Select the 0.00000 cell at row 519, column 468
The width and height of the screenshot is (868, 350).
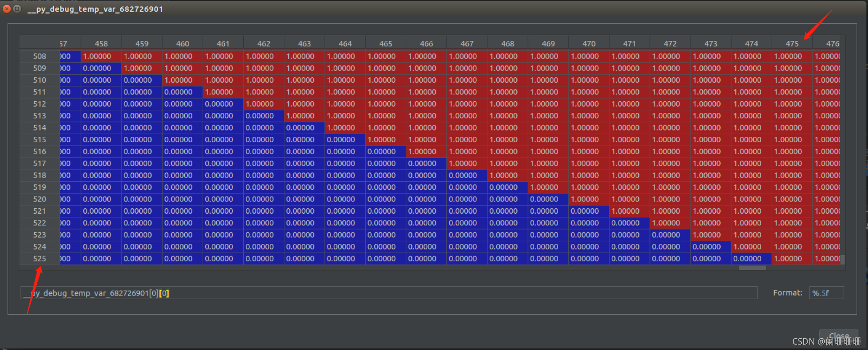(508, 187)
